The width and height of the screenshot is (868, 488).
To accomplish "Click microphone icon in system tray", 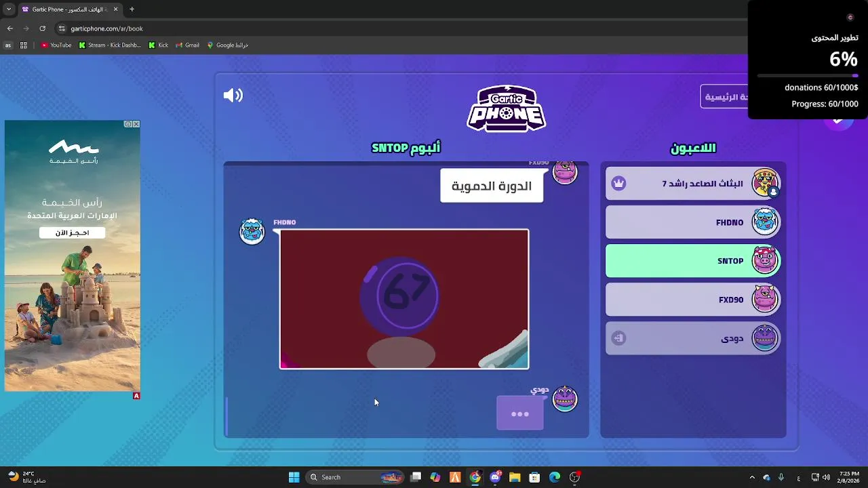I will point(781,477).
